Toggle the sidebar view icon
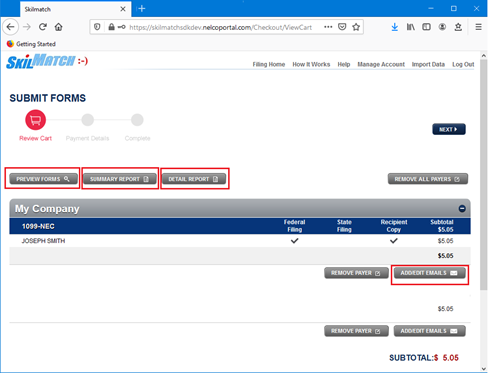The height and width of the screenshot is (373, 488). point(426,27)
